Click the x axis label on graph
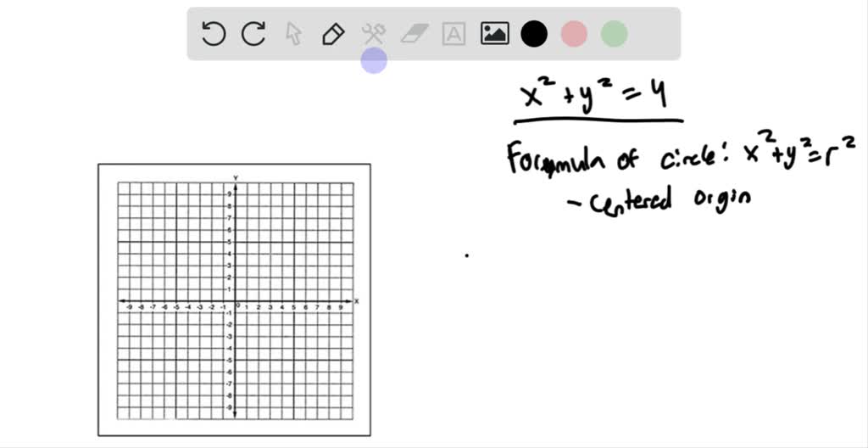Screen dimensions: 868x448 point(357,301)
